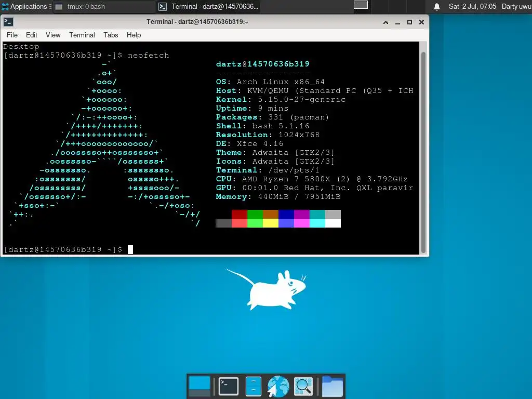Click the terminal icon in window title bar

(x=8, y=22)
